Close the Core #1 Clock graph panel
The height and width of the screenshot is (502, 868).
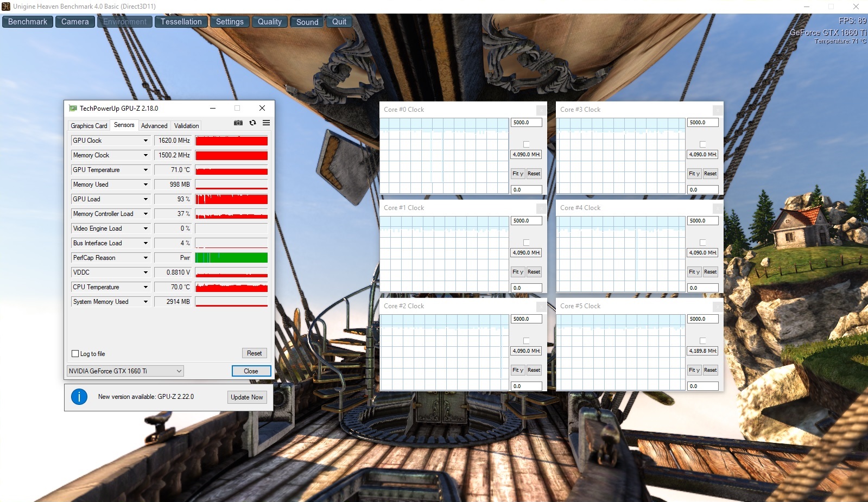tap(541, 208)
